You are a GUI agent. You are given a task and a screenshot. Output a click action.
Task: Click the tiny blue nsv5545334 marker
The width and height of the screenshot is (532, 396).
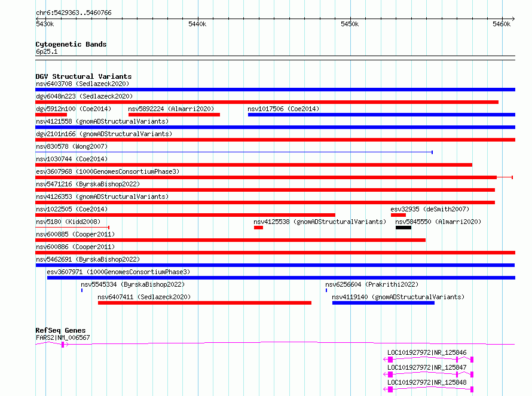coord(82,290)
